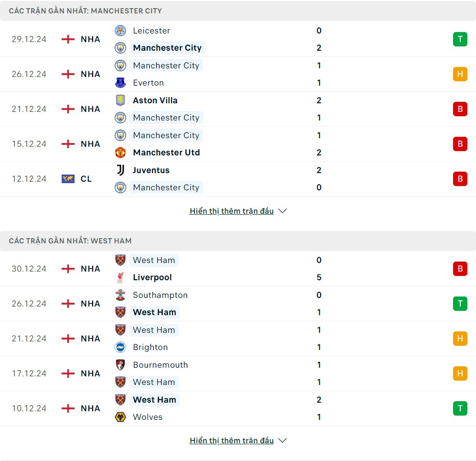Image resolution: width=476 pixels, height=461 pixels.
Task: Select the Manchester Utd team name
Action: [x=166, y=153]
